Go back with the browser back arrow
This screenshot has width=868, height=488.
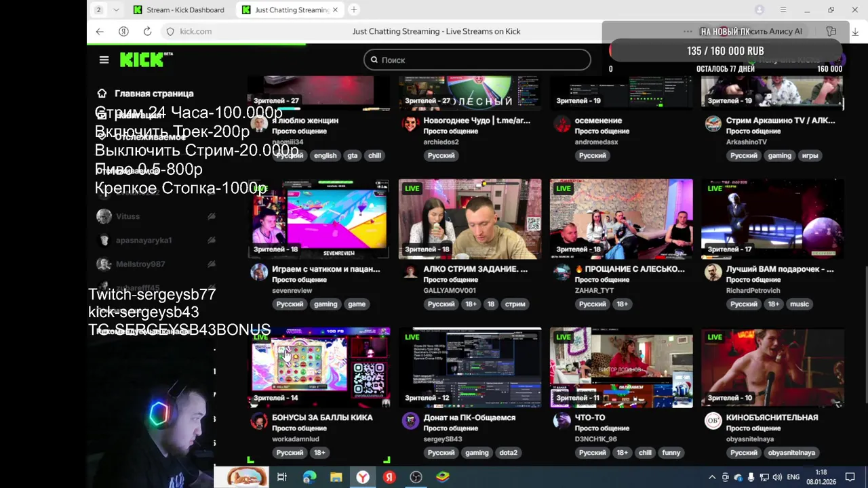click(x=100, y=31)
